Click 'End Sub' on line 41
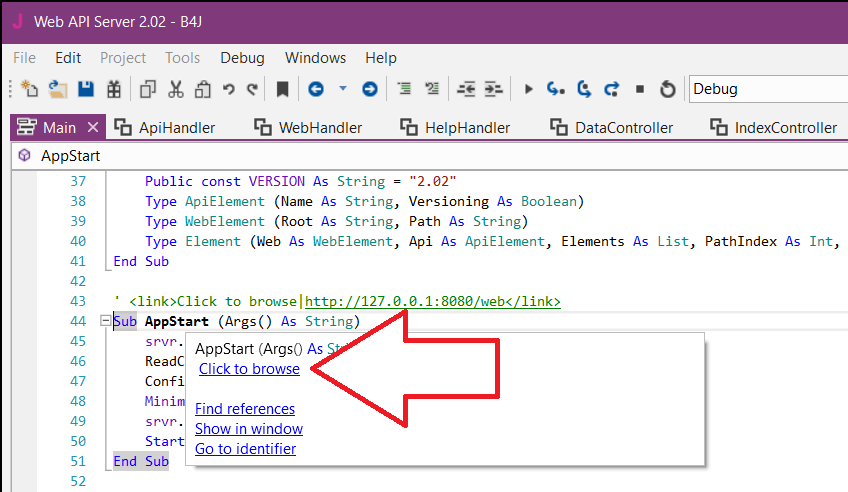Screen dimensions: 848x492 coord(141,261)
